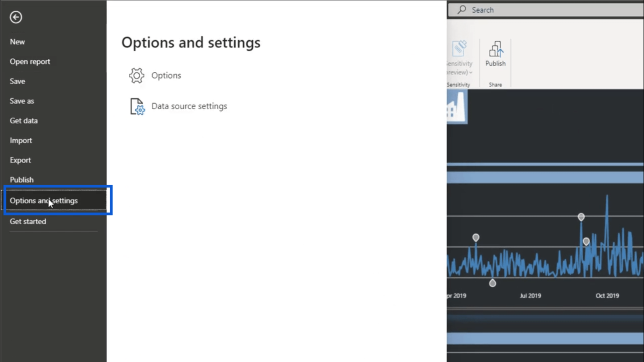Click the Options and settings heading
Viewport: 644px width, 362px height.
191,43
